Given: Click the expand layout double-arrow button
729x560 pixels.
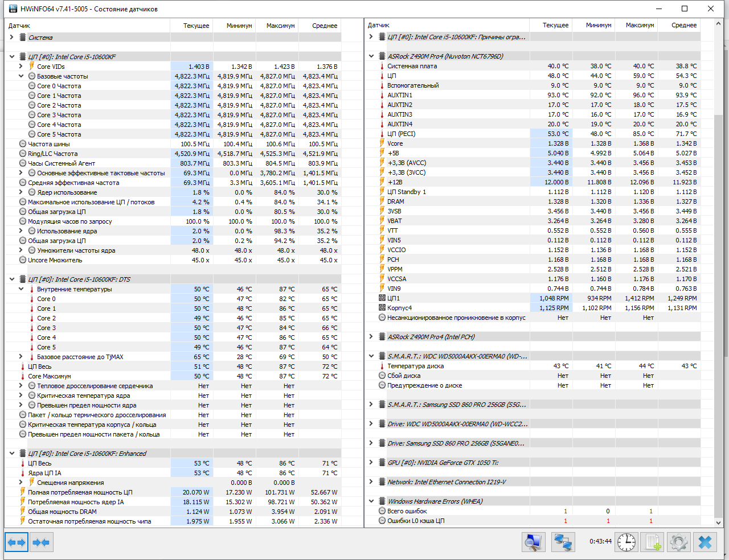Looking at the screenshot, I should 16,542.
